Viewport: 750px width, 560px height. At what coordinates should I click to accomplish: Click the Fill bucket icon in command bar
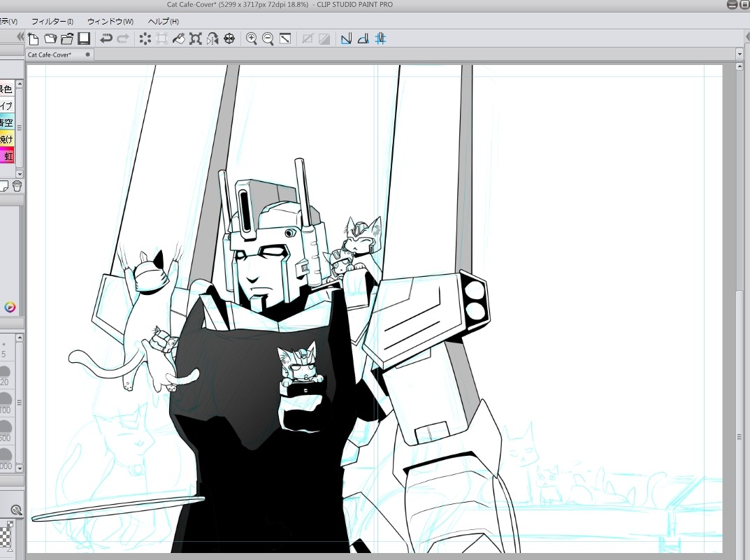[x=178, y=38]
